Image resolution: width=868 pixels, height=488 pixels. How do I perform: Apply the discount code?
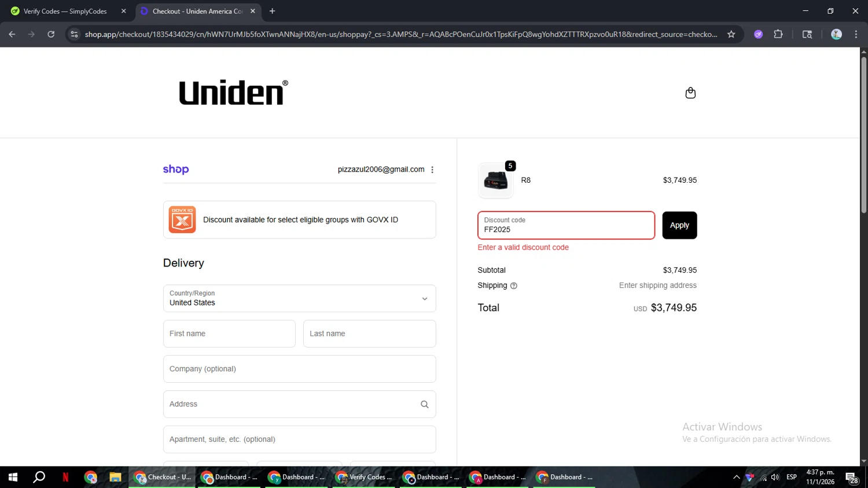679,225
